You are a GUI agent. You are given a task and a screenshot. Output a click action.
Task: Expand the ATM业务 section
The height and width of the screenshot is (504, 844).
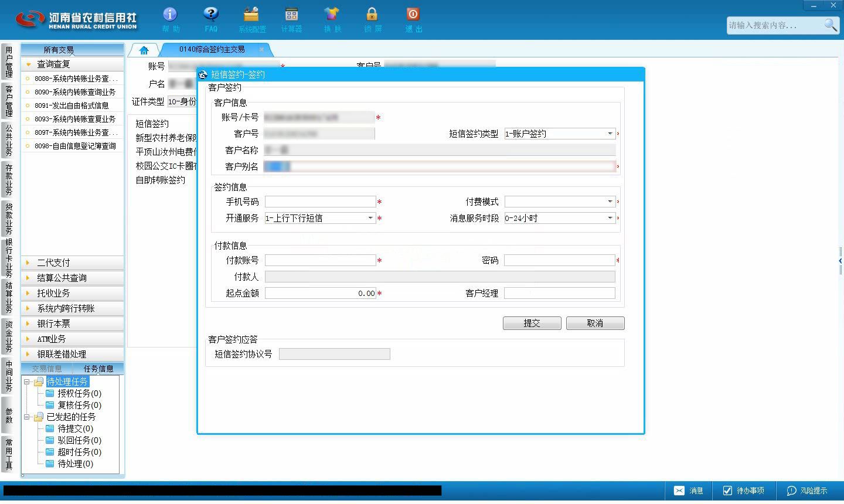pos(72,339)
